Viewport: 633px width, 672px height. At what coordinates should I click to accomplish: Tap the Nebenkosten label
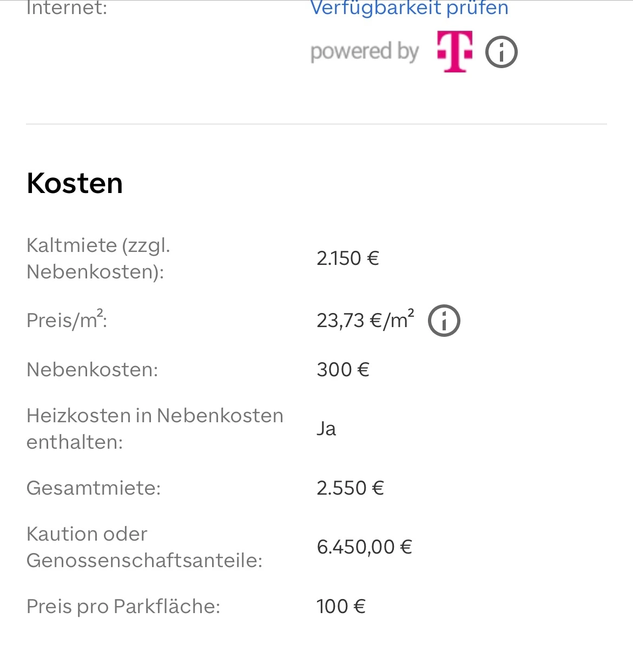point(93,370)
